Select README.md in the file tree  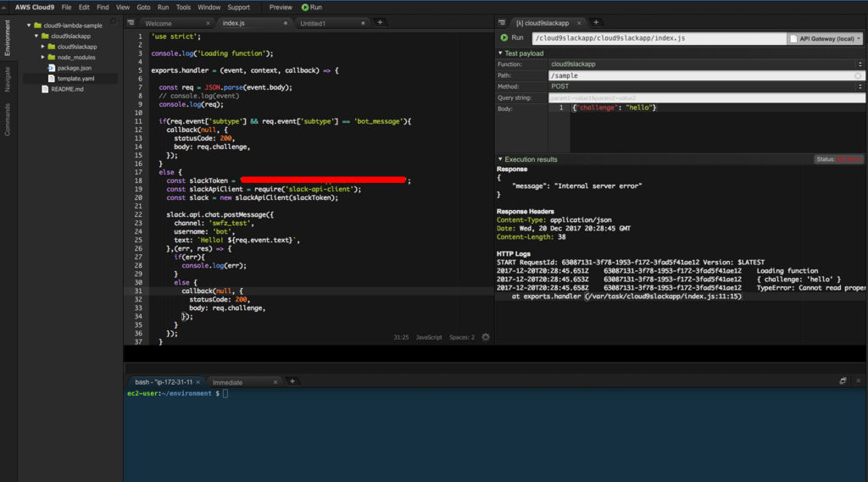(67, 89)
